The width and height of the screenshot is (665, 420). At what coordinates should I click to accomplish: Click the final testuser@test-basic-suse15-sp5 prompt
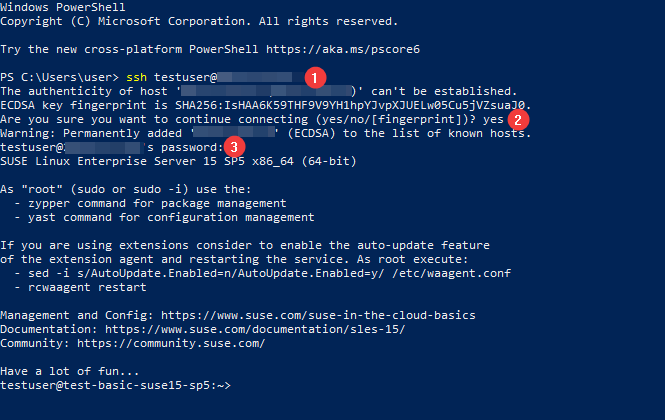tap(115, 385)
